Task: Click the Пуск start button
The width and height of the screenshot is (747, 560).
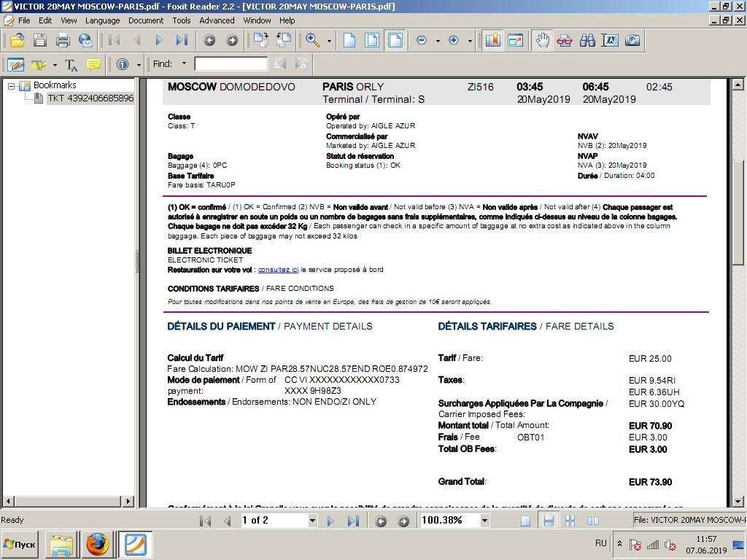Action: point(20,544)
